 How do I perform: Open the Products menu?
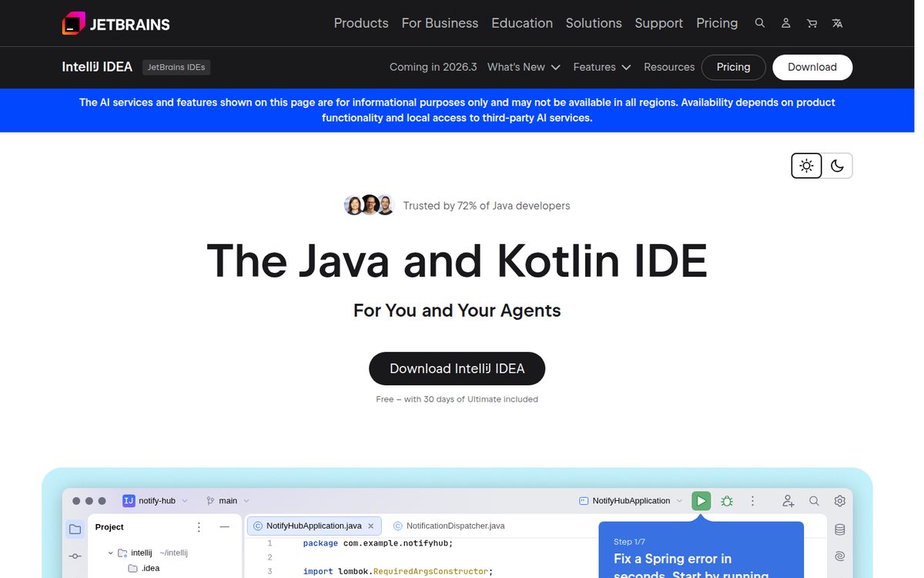click(x=361, y=23)
